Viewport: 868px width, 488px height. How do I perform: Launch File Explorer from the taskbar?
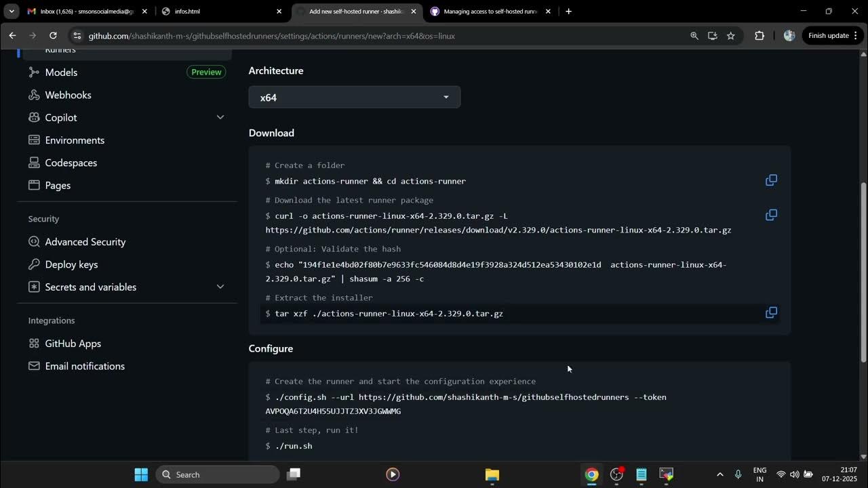(x=492, y=474)
